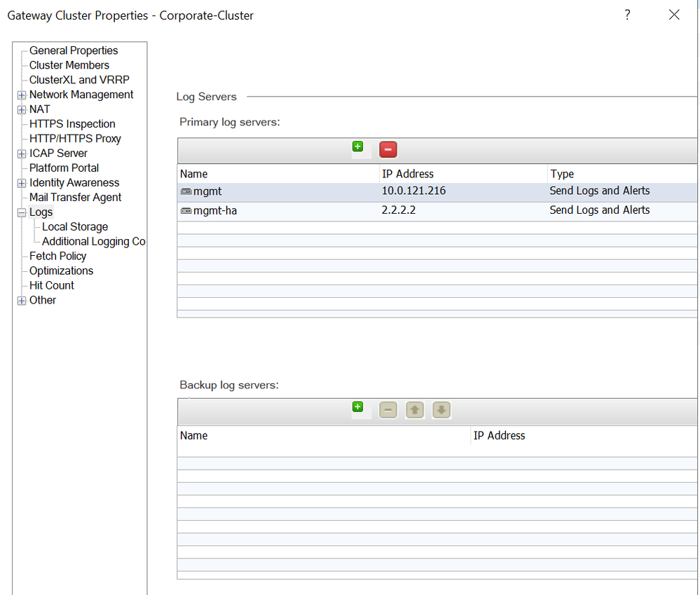The height and width of the screenshot is (595, 700).
Task: Expand the Identity Awareness tree node
Action: coord(22,184)
